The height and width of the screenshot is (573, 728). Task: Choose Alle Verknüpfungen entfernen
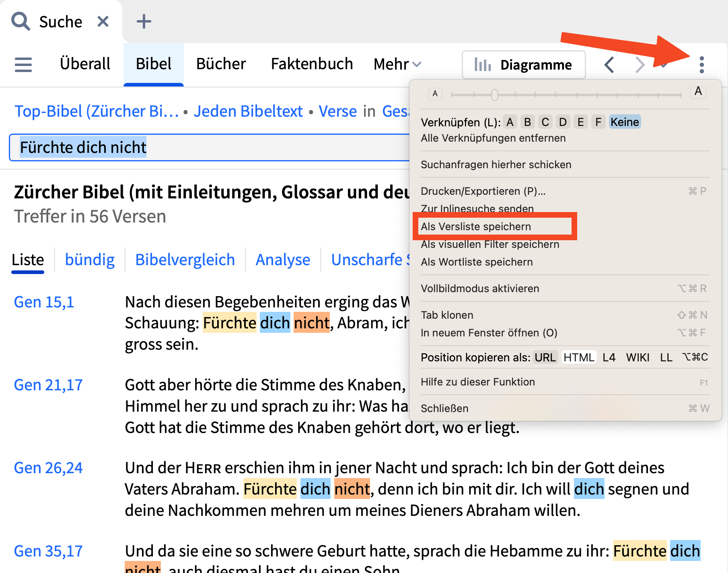click(493, 138)
